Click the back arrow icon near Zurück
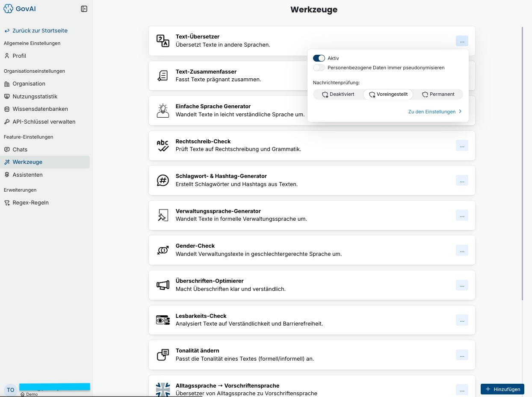This screenshot has height=397, width=532. coord(7,31)
